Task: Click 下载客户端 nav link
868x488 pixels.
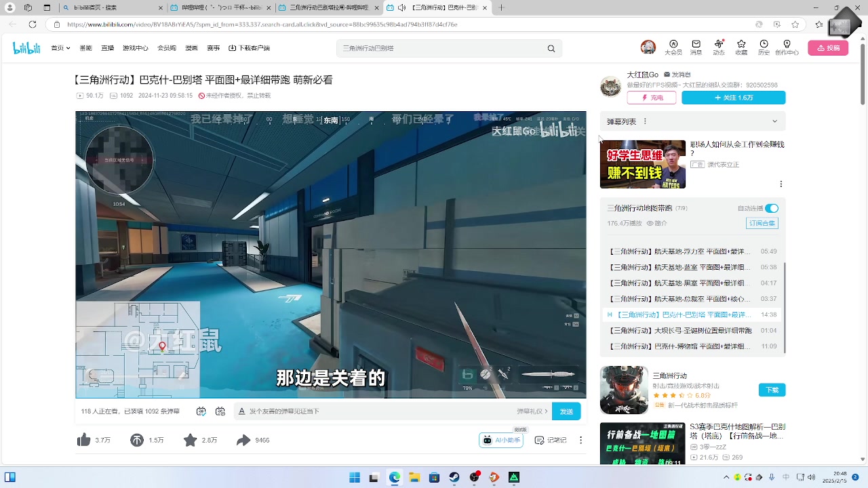Action: [249, 48]
